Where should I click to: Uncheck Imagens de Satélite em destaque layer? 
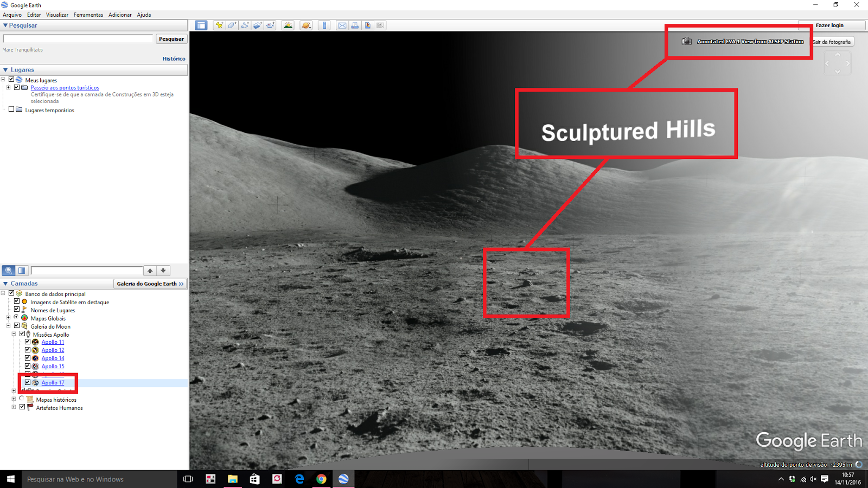click(17, 301)
